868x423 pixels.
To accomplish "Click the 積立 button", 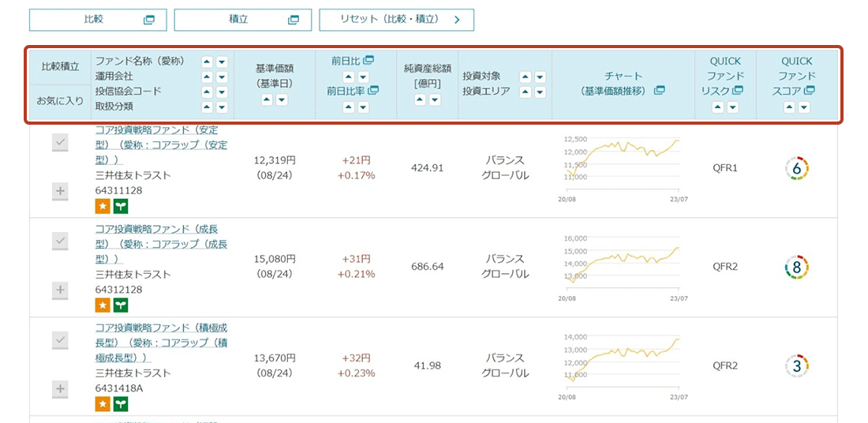I will (243, 20).
